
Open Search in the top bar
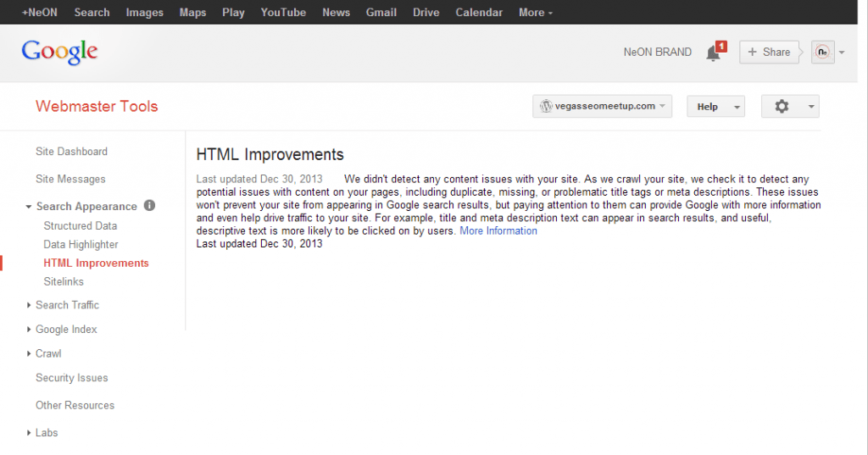coord(92,12)
